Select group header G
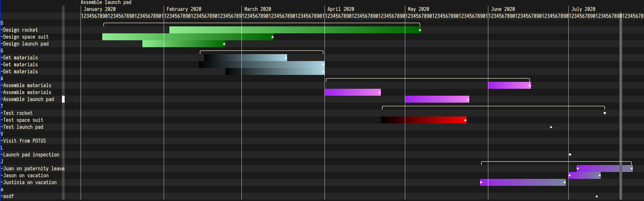644x201 pixels. [2, 51]
